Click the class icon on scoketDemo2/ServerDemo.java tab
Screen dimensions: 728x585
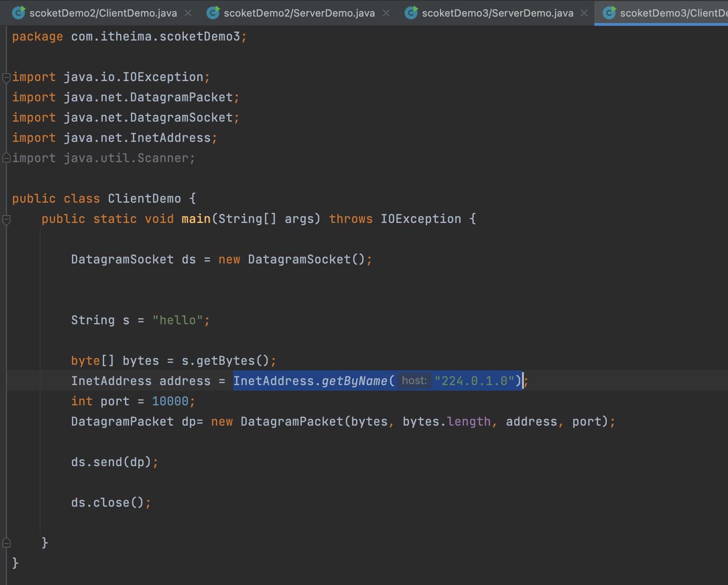[x=213, y=12]
